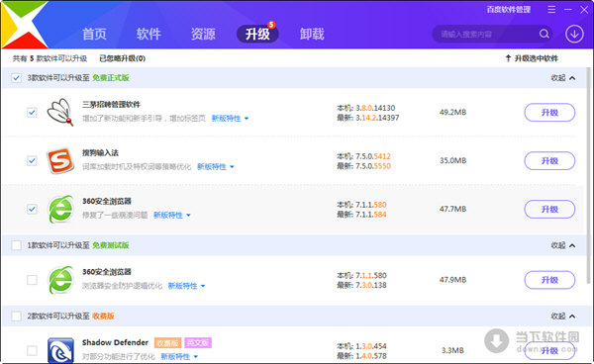Upgrade 360安全浏览器 to 7.3.0.138
Image resolution: width=594 pixels, height=364 pixels.
(x=549, y=280)
